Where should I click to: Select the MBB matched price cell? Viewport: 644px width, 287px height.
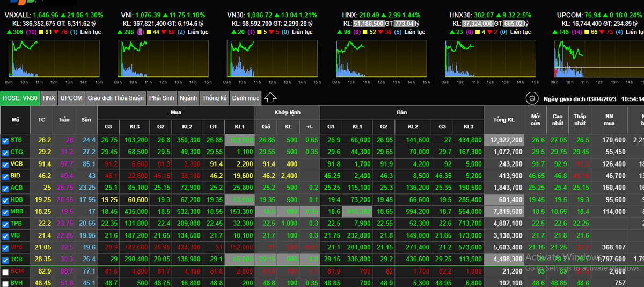(x=266, y=212)
